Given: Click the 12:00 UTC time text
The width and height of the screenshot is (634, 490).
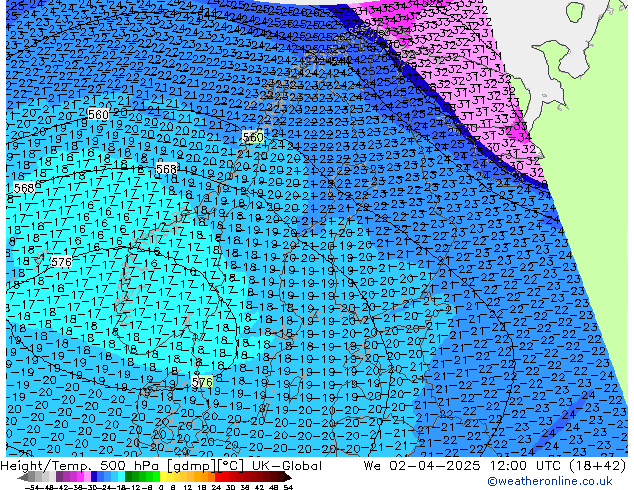Looking at the screenshot, I should 529,466.
